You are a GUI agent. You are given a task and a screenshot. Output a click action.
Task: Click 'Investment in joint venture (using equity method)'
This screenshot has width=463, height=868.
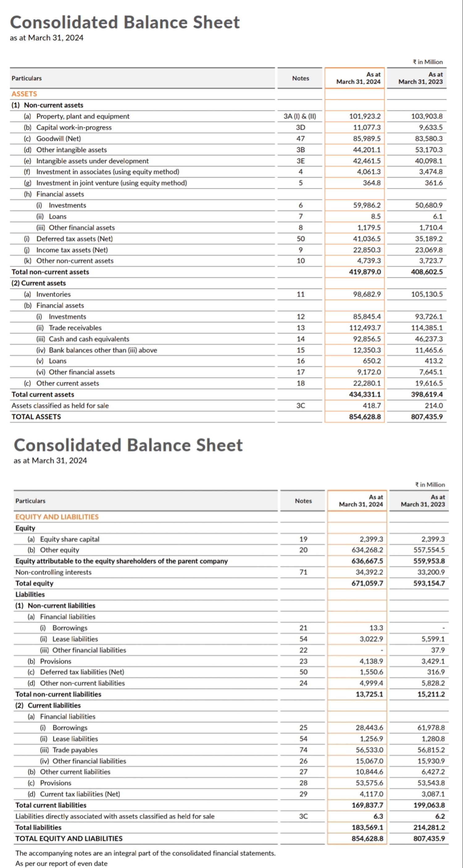[x=112, y=183]
